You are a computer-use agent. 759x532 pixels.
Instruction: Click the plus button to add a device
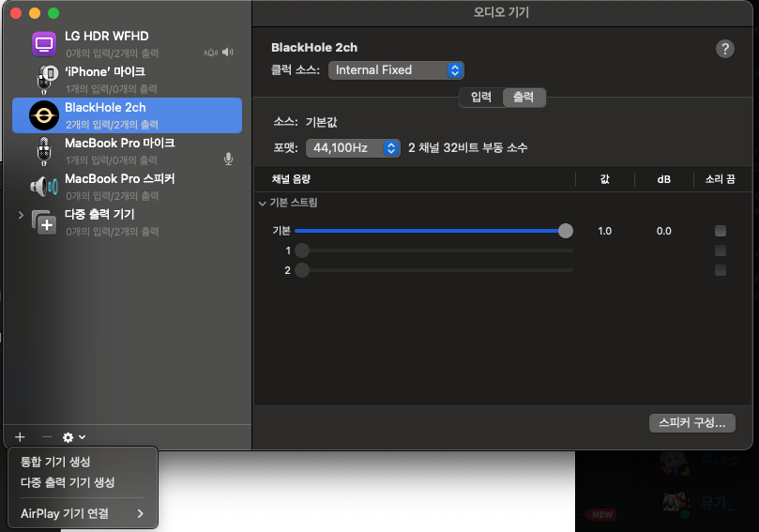click(x=20, y=437)
